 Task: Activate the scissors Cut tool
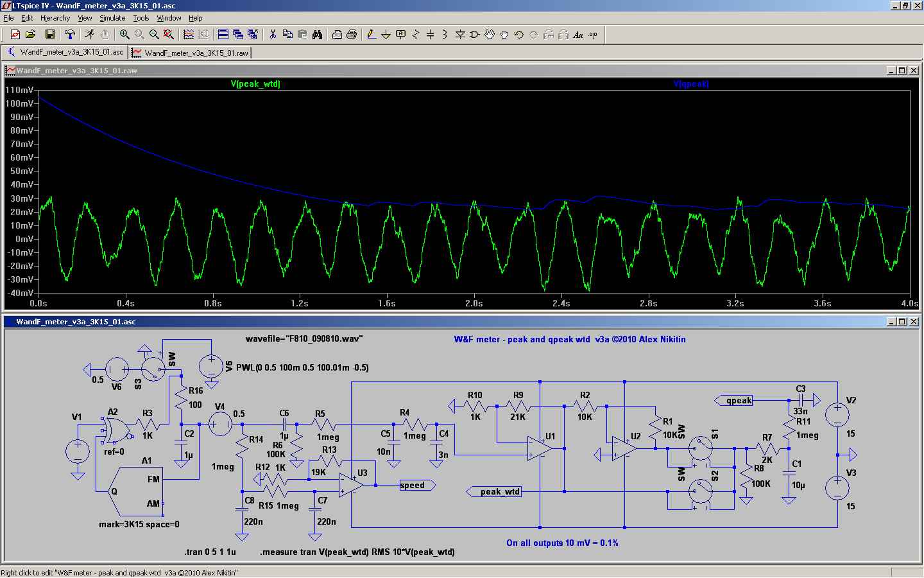tap(273, 35)
